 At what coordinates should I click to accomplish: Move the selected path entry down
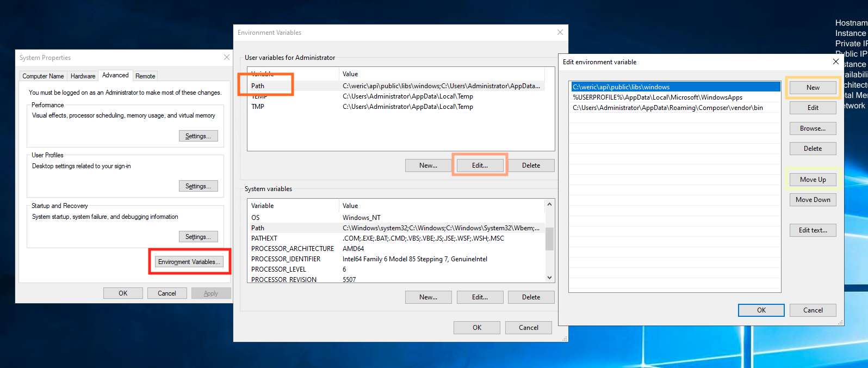point(813,200)
